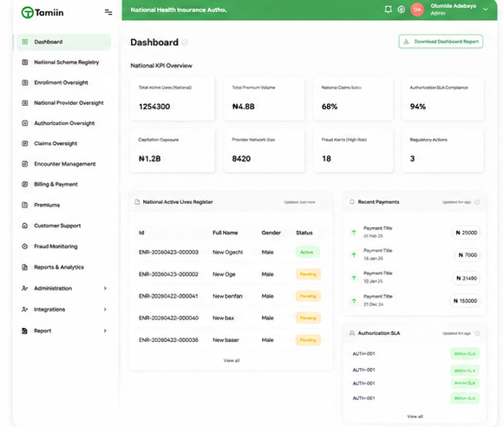Go to Enrollment Oversight
The width and height of the screenshot is (504, 427).
pos(61,82)
